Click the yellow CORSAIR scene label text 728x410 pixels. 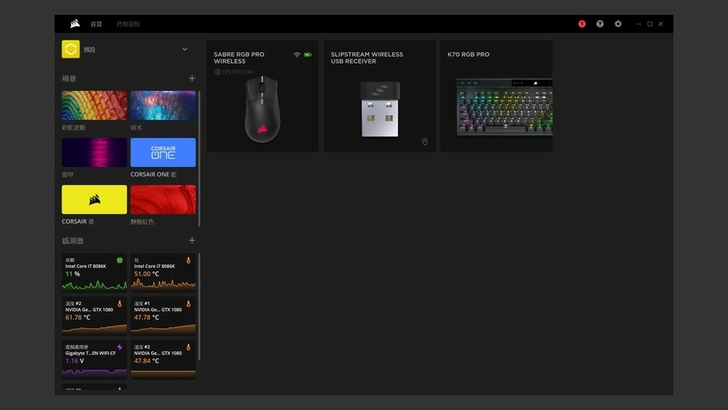click(x=78, y=221)
